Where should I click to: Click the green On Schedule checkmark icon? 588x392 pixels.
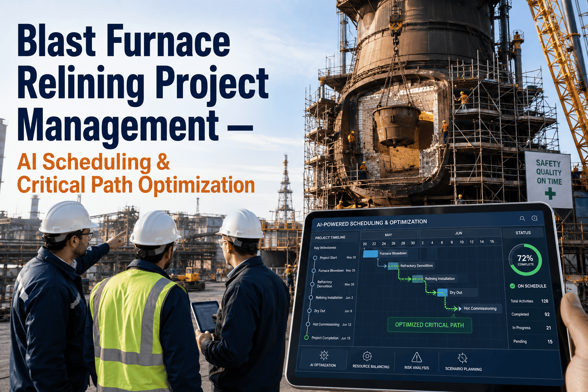coord(512,286)
